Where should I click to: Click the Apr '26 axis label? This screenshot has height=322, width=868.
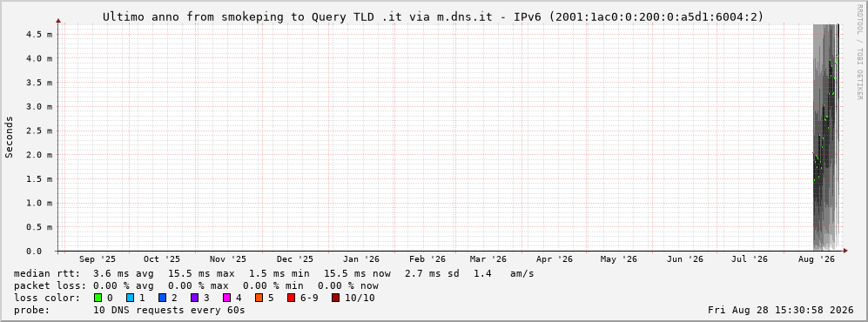coord(554,259)
